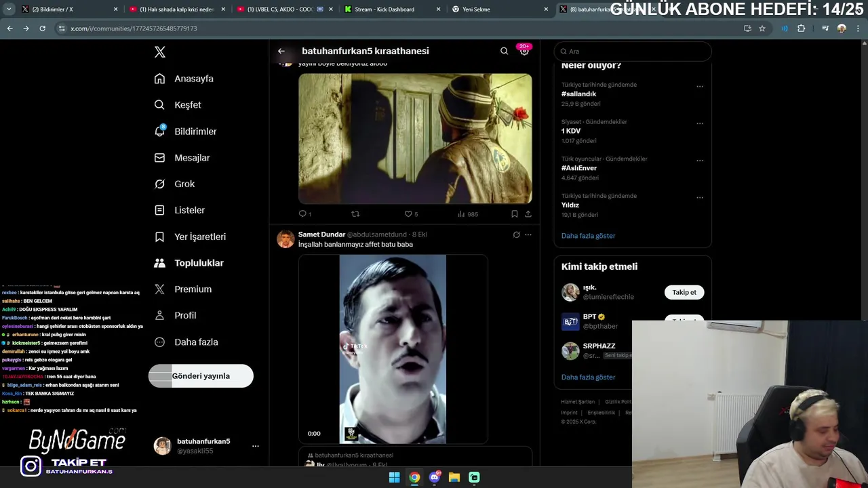868x488 pixels.
Task: Open Discord from the taskbar
Action: [x=434, y=477]
